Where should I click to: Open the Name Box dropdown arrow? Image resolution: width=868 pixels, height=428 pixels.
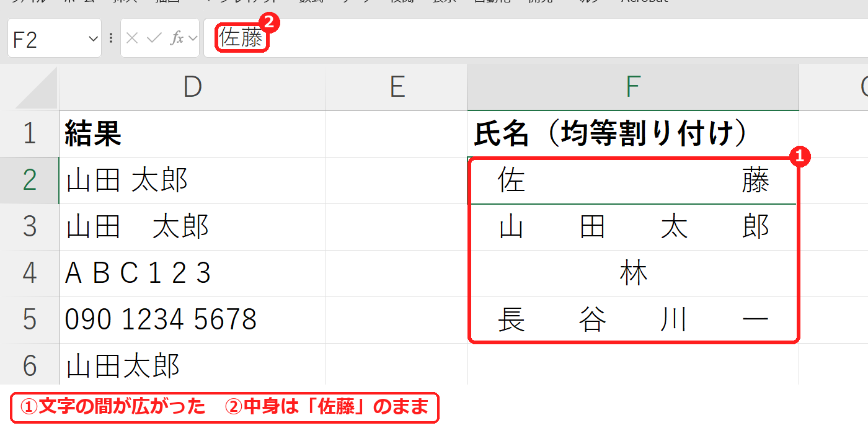(x=94, y=38)
